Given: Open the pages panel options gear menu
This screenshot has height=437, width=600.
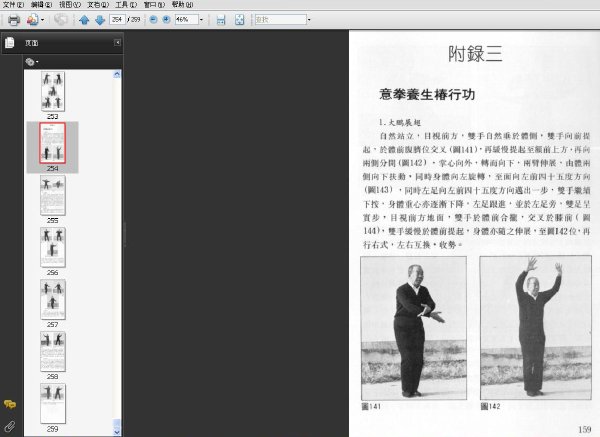Looking at the screenshot, I should [x=32, y=62].
